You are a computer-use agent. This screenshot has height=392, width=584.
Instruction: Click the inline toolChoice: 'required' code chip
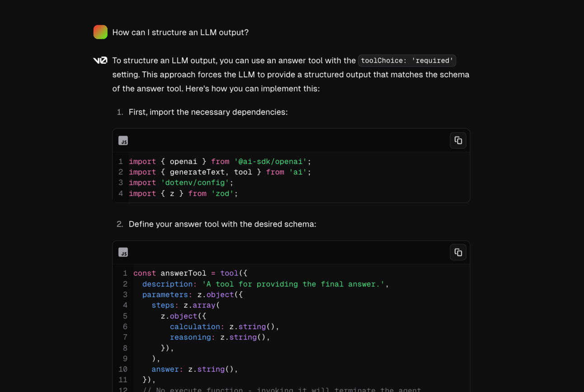(x=407, y=61)
